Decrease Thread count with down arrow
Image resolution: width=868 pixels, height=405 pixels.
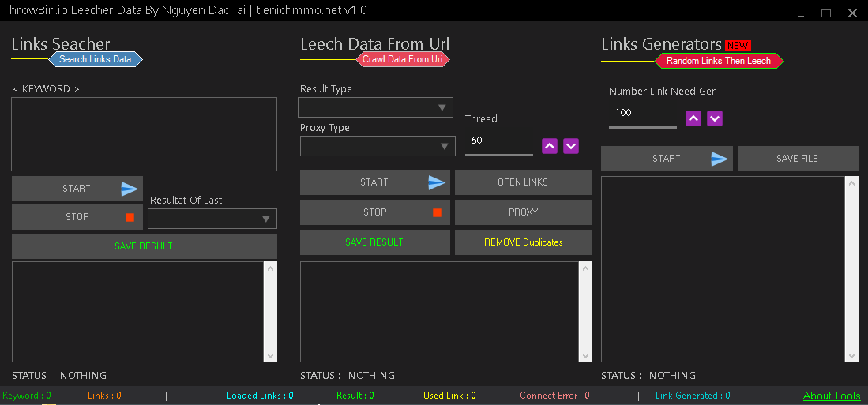(571, 146)
